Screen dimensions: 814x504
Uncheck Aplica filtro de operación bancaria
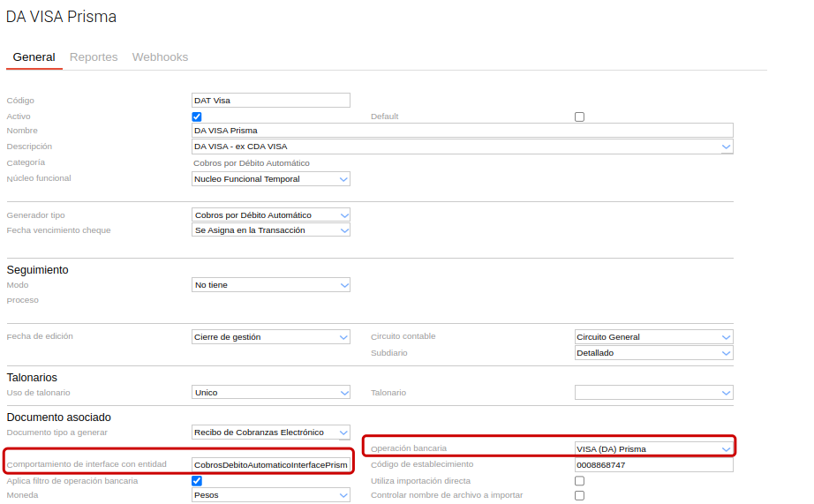tap(197, 481)
